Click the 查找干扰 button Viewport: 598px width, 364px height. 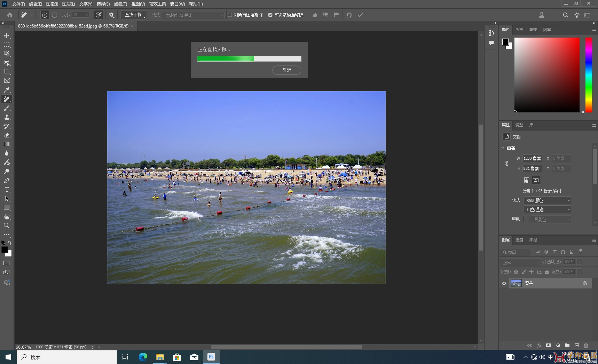coord(133,15)
